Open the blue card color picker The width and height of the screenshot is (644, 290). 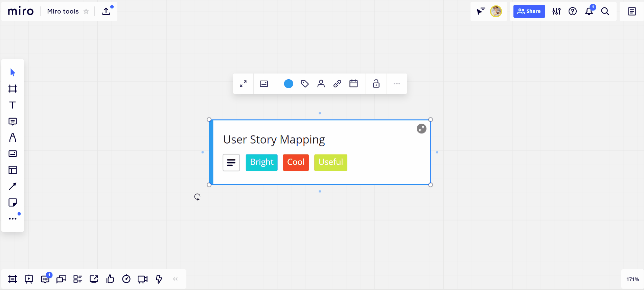pos(289,84)
